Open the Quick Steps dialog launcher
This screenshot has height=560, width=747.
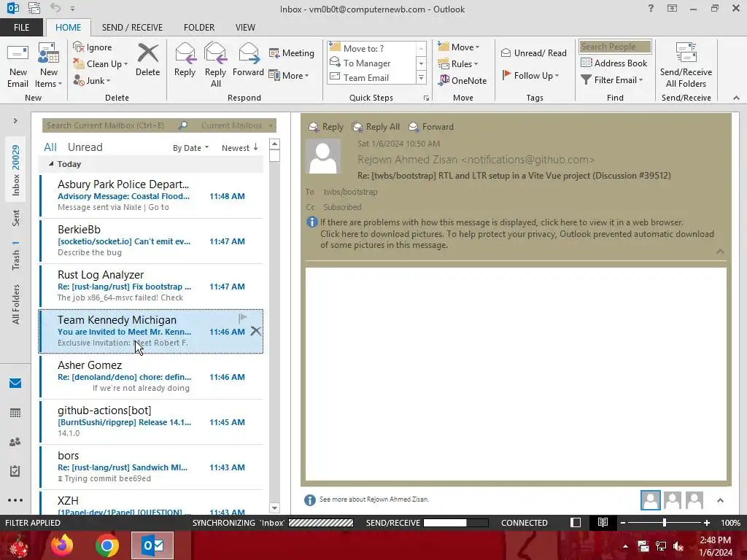point(426,98)
